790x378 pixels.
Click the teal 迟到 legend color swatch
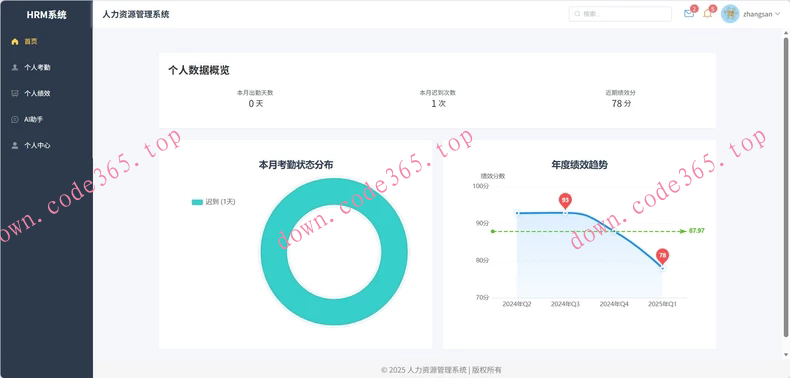tap(197, 202)
